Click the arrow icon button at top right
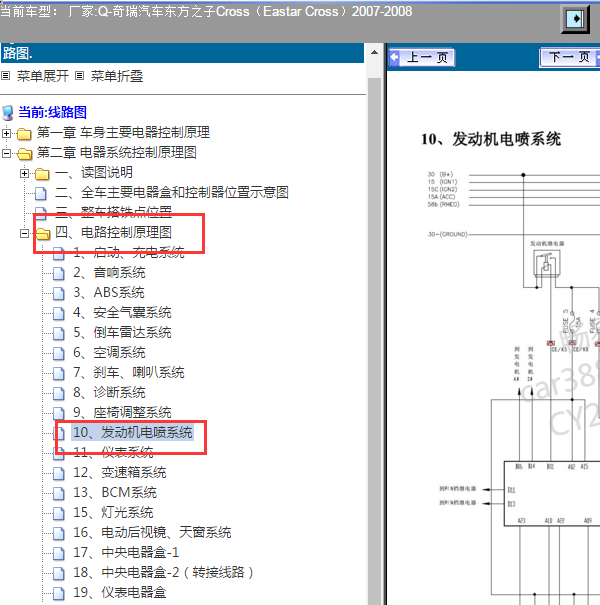 (x=575, y=19)
